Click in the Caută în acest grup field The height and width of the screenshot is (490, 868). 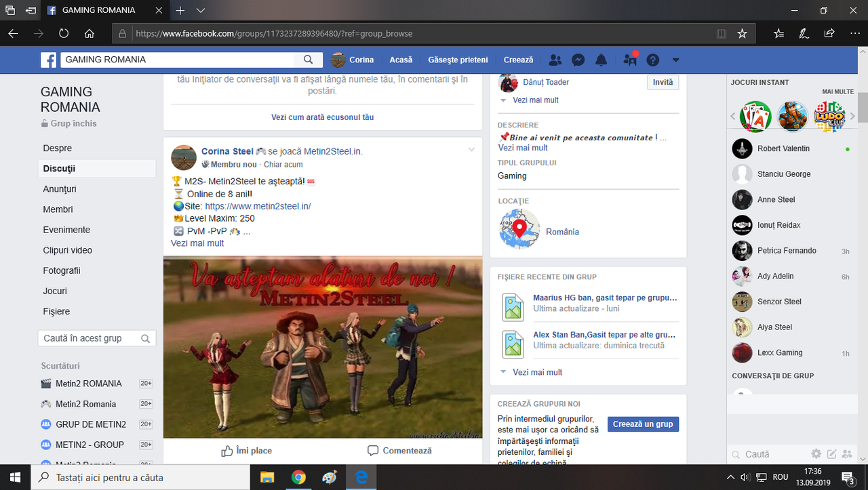point(97,338)
